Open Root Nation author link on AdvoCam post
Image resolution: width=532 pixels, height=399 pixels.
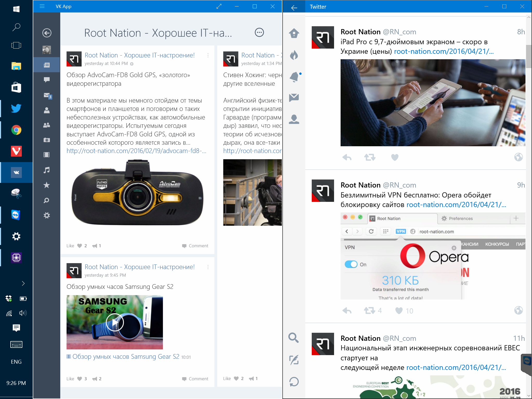[x=139, y=55]
